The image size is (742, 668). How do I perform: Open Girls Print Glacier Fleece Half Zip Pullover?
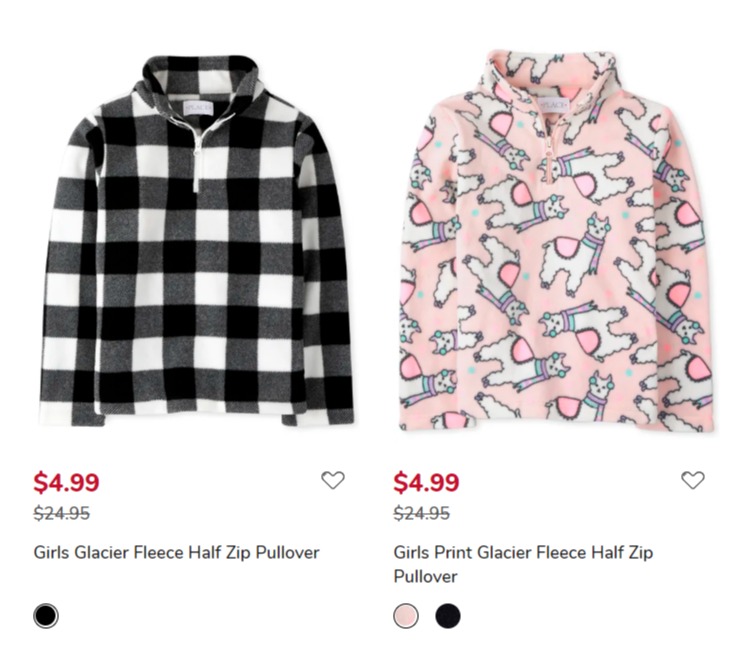click(523, 564)
